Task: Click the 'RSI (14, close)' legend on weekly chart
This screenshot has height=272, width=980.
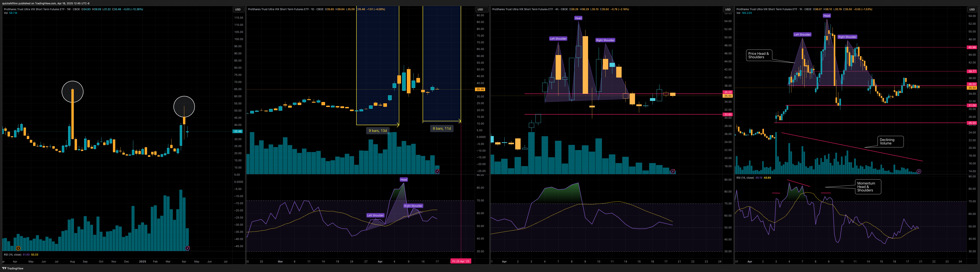Action: click(x=13, y=254)
